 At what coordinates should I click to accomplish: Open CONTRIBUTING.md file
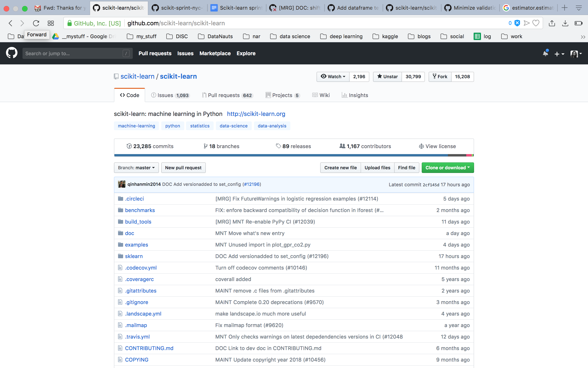tap(149, 348)
